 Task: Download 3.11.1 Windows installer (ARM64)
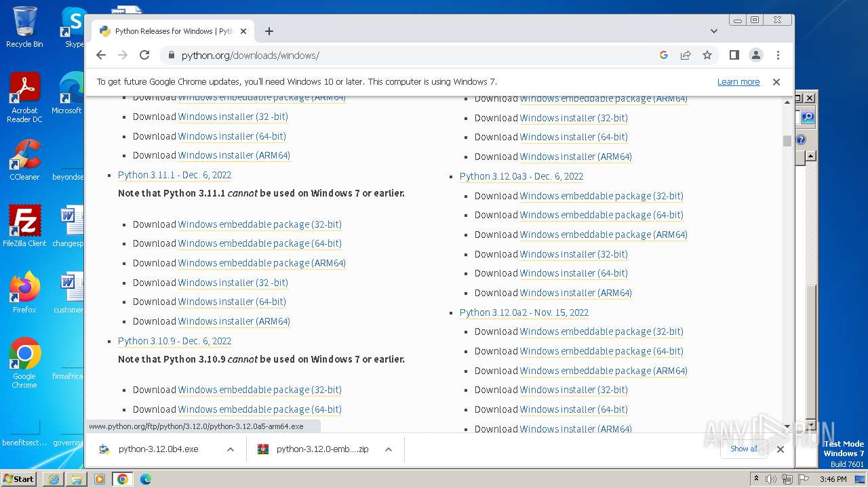234,321
